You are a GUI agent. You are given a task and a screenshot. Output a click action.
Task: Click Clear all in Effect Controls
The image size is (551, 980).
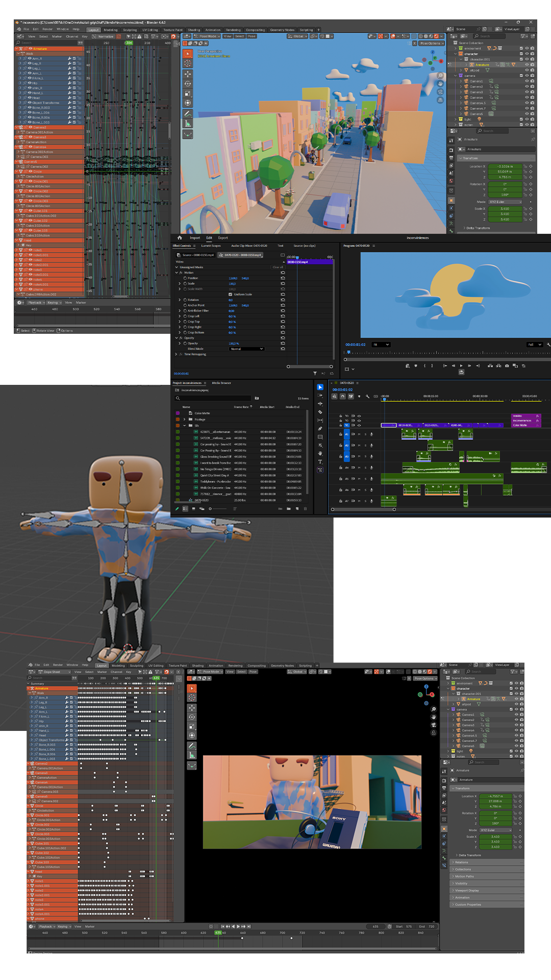point(278,267)
